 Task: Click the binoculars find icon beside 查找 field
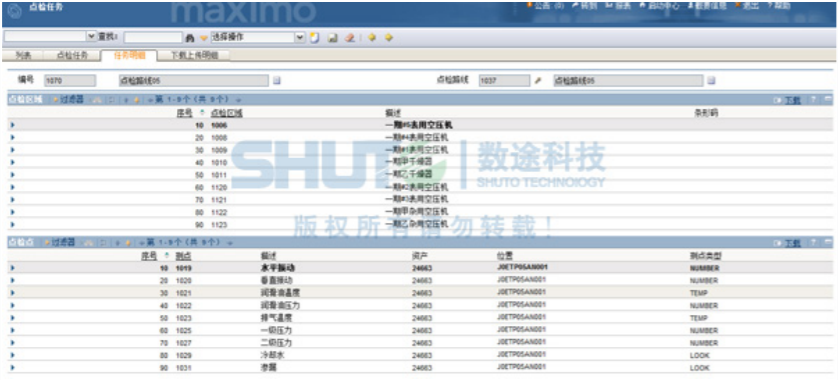tap(189, 38)
